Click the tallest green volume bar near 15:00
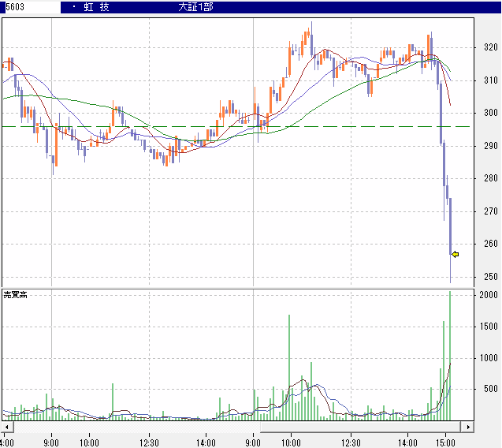The width and height of the screenshot is (502, 448). (x=450, y=356)
